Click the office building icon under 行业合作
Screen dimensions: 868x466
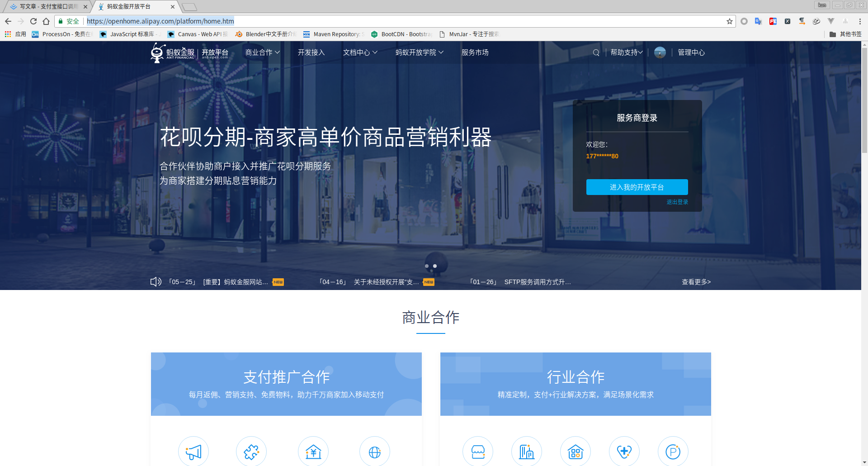[x=527, y=452]
